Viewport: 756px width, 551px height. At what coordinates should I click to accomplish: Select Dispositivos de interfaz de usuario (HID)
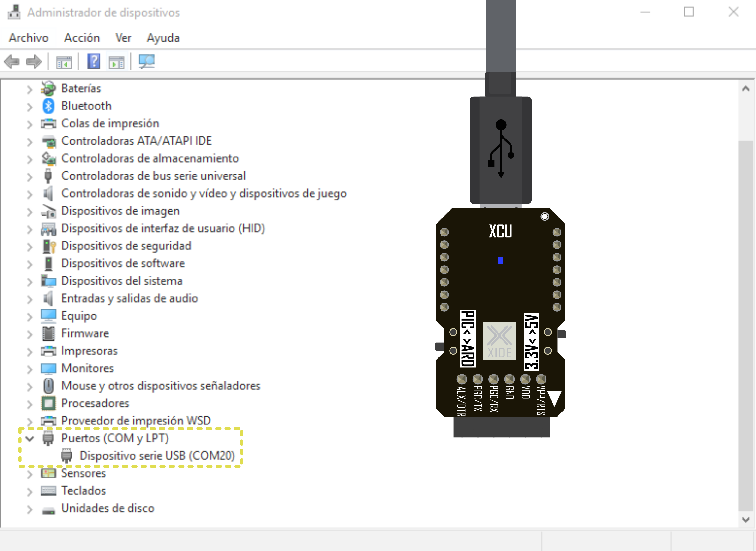coord(163,229)
